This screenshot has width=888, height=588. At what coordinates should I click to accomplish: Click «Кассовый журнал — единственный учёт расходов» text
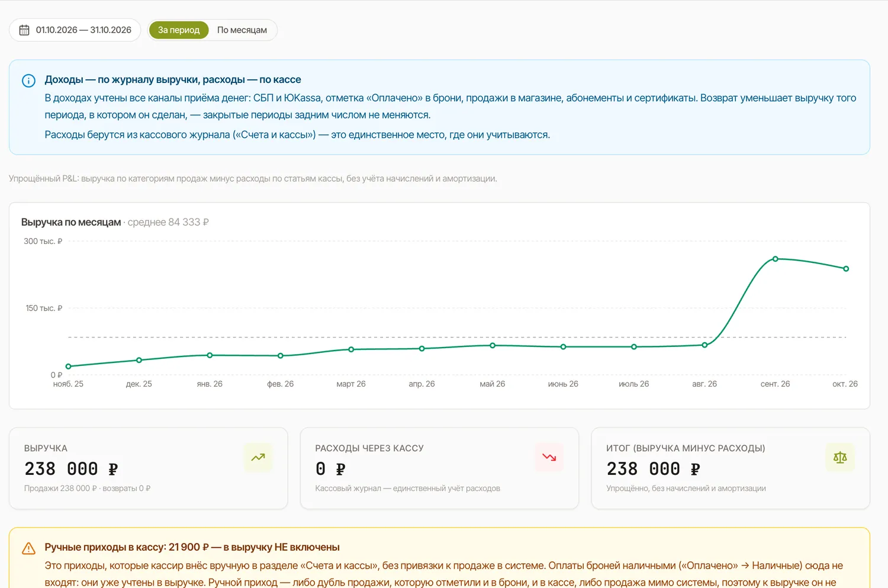pos(408,489)
